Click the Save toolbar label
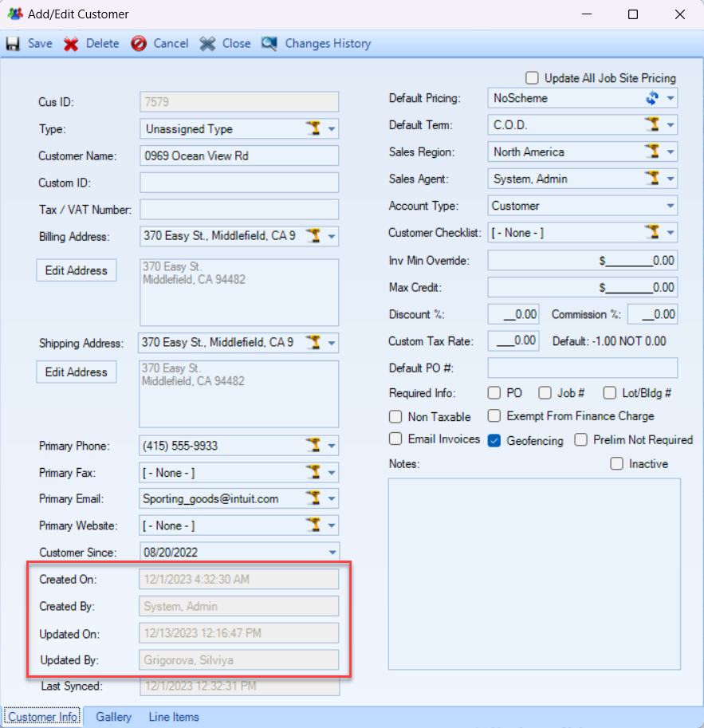The width and height of the screenshot is (704, 728). click(x=40, y=44)
